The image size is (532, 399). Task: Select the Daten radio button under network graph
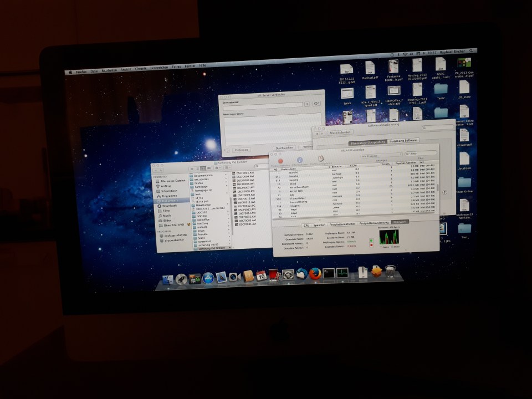pyautogui.click(x=391, y=247)
